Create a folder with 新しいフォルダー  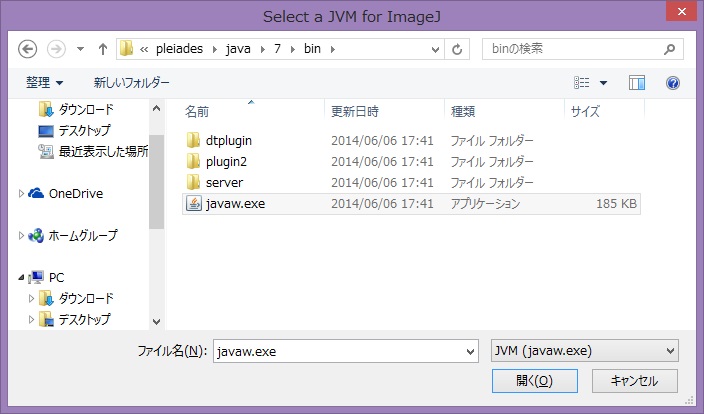pos(132,83)
